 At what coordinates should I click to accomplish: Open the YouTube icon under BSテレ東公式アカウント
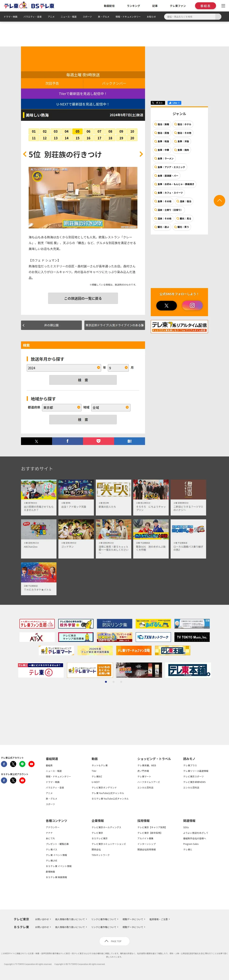click(x=22, y=780)
